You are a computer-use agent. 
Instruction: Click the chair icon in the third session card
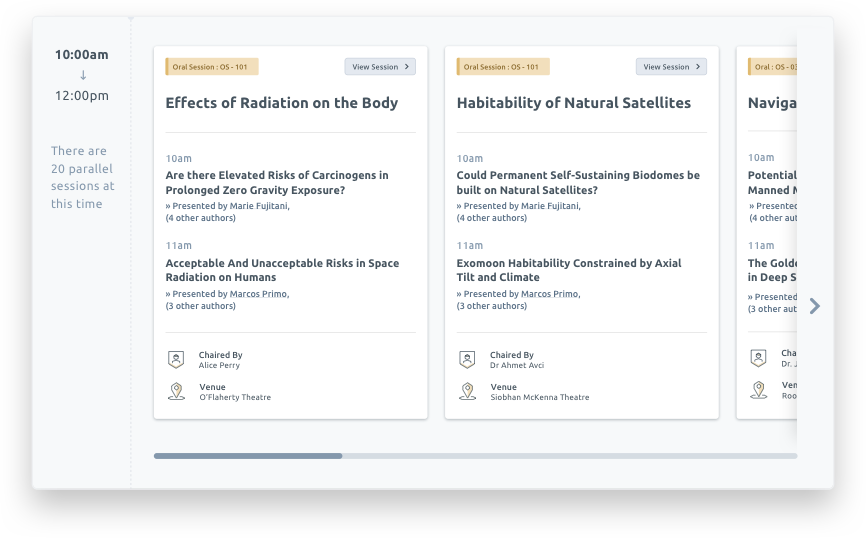pyautogui.click(x=758, y=359)
